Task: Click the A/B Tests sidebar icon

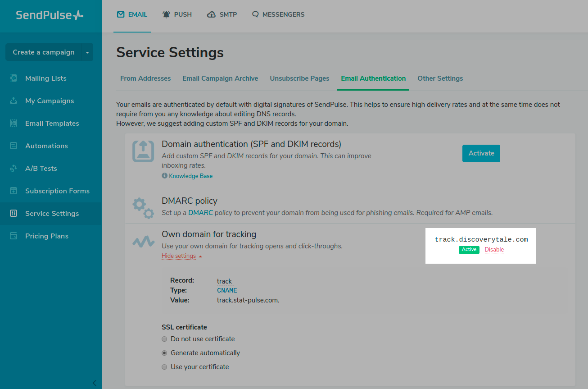Action: click(14, 169)
